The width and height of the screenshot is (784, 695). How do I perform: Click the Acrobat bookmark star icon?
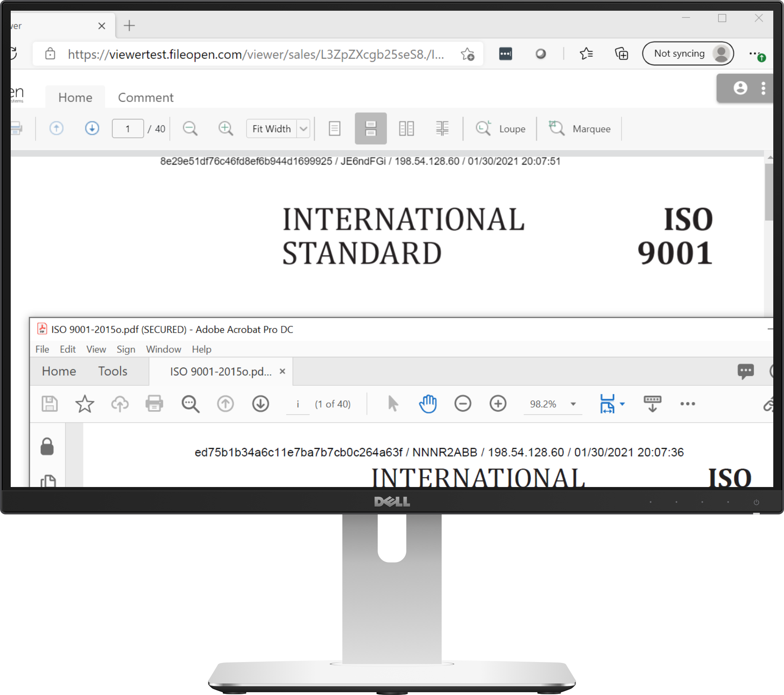(85, 404)
